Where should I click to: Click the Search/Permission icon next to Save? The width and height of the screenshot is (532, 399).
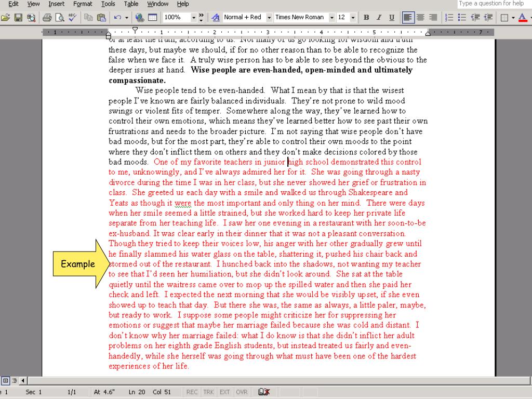31,17
